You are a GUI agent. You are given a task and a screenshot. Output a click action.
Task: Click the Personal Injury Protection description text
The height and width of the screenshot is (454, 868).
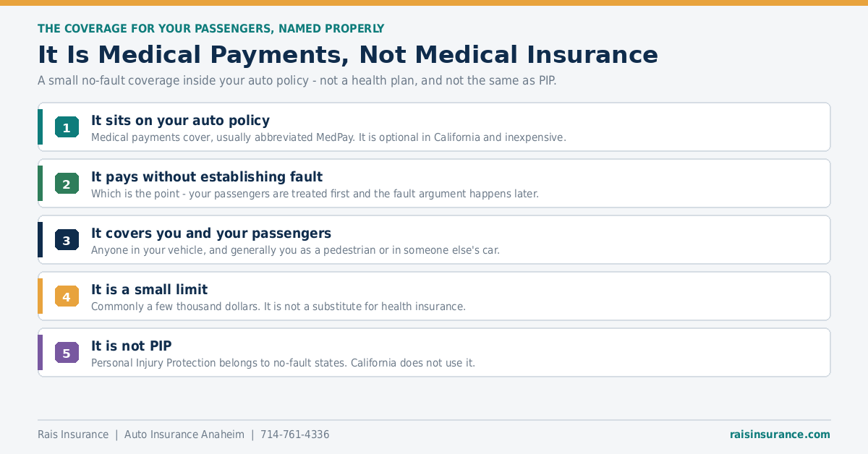pos(283,363)
